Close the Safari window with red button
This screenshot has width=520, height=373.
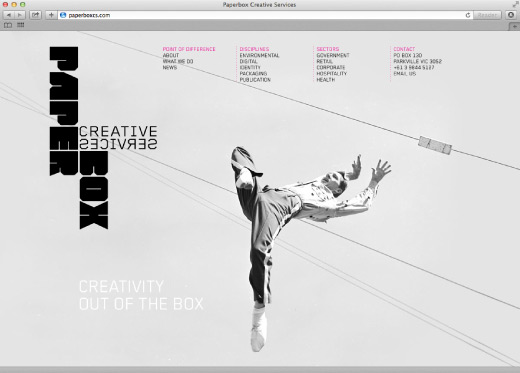click(x=5, y=4)
